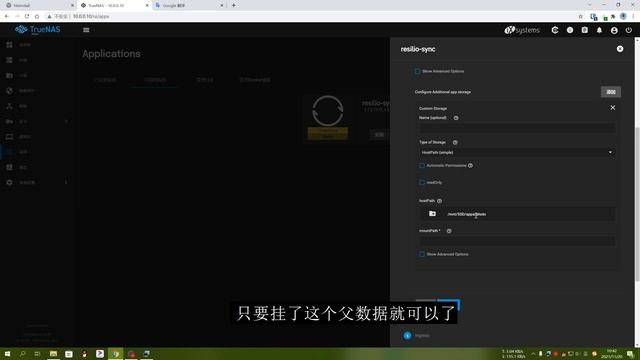Viewport: 640px width, 360px height.
Task: Open the hostPath folder browser icon
Action: [x=432, y=213]
